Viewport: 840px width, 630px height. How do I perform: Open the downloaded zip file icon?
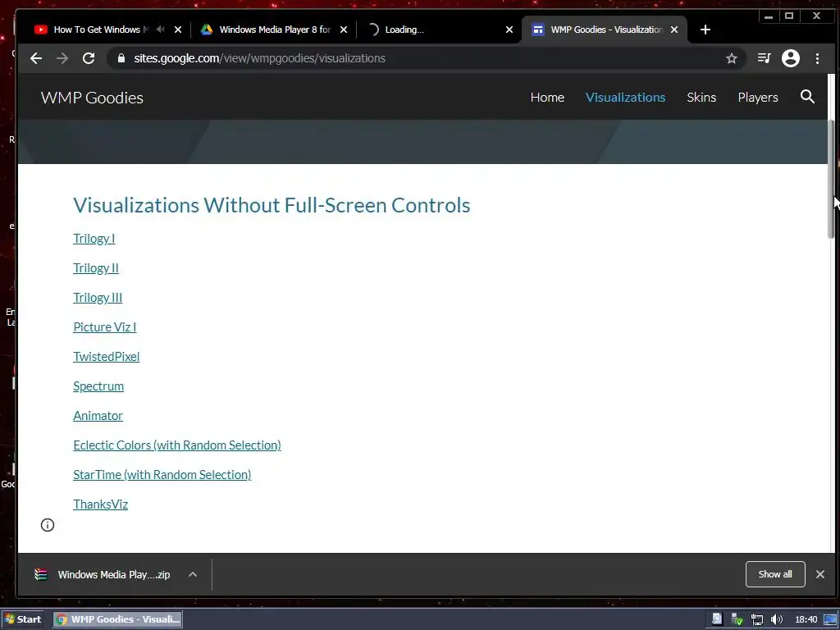pyautogui.click(x=41, y=574)
